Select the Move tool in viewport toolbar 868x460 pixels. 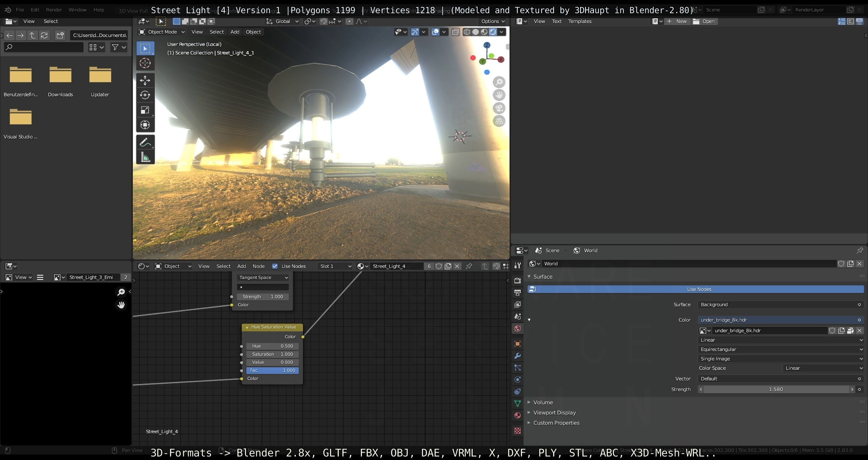click(x=145, y=80)
